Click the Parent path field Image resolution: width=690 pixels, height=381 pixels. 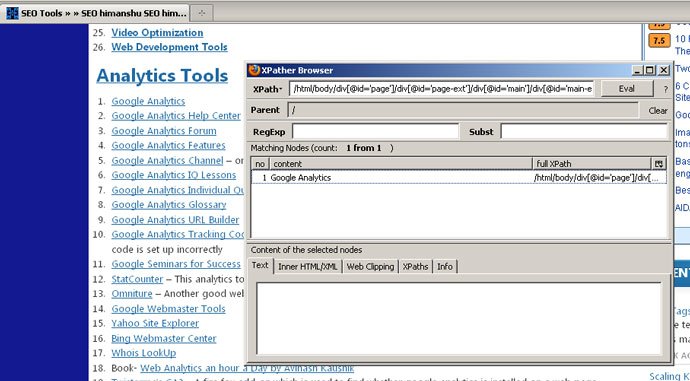tap(462, 110)
